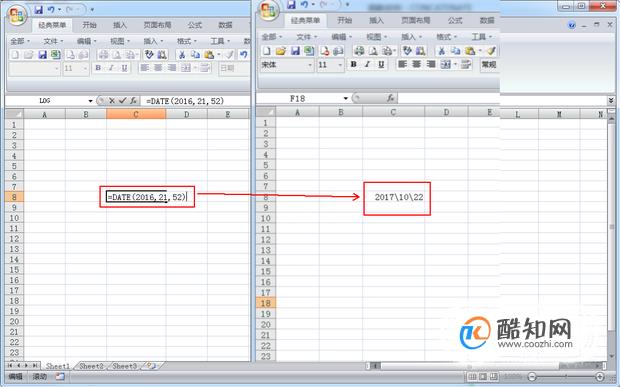
Task: Switch to Page Break Preview view button
Action: [x=494, y=376]
